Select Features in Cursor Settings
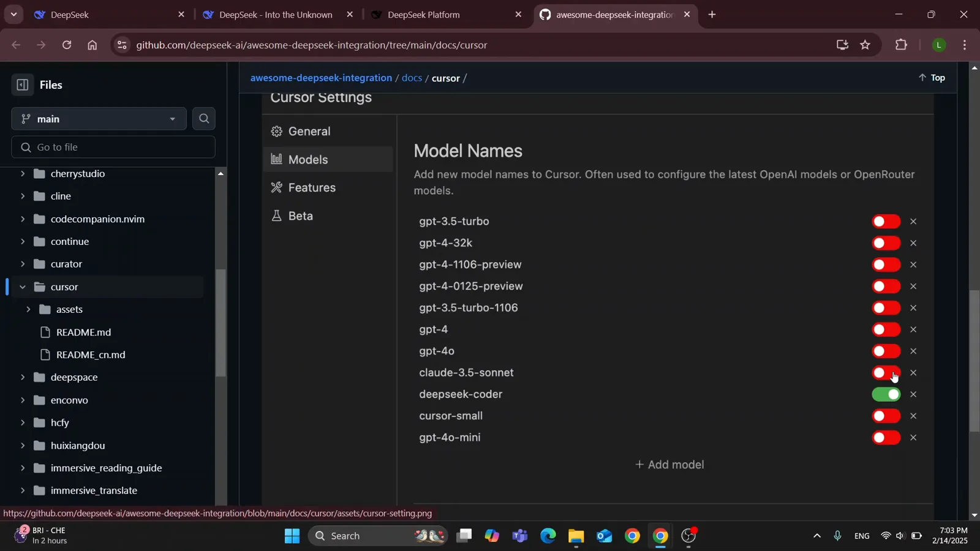This screenshot has height=551, width=980. click(312, 188)
